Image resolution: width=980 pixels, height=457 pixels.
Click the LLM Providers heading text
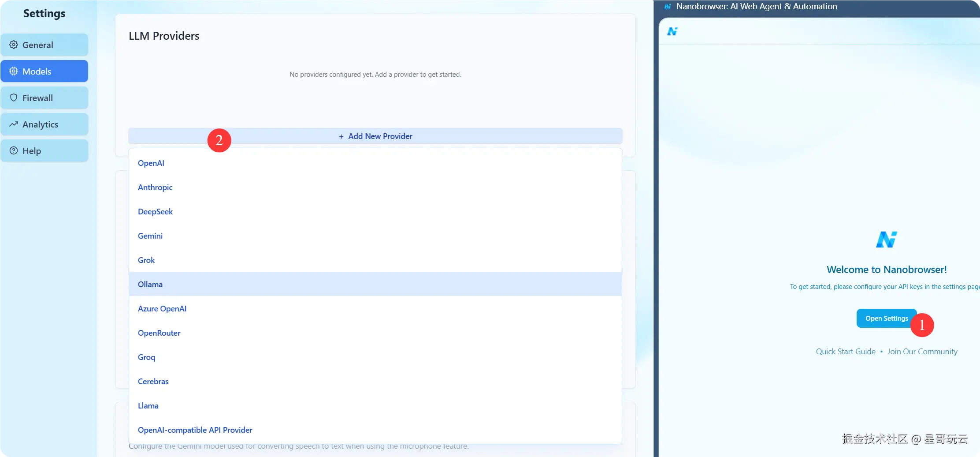[x=164, y=36]
